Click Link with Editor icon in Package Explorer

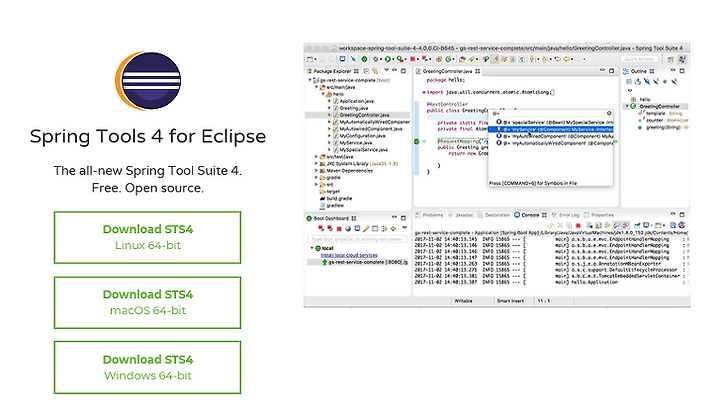pos(375,71)
